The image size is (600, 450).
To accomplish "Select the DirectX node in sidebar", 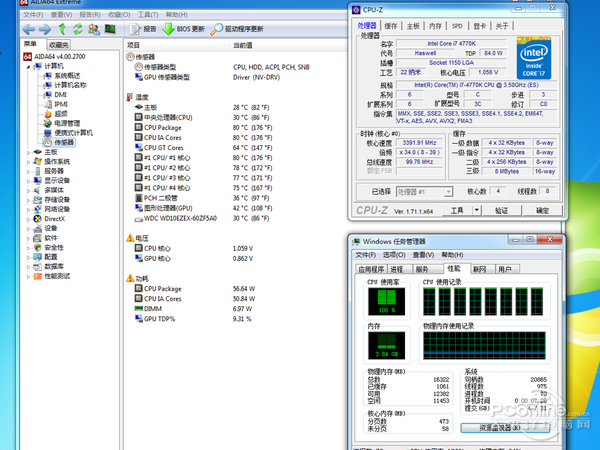I will 53,218.
